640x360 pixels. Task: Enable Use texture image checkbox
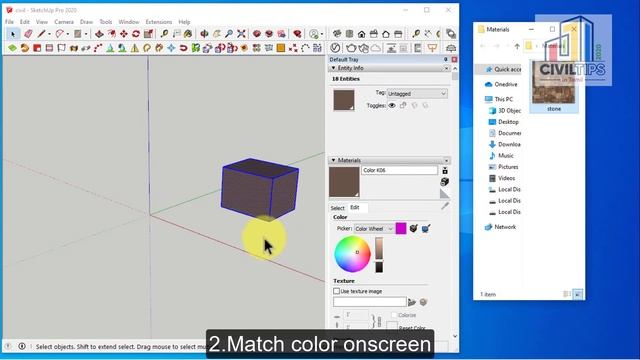point(336,291)
